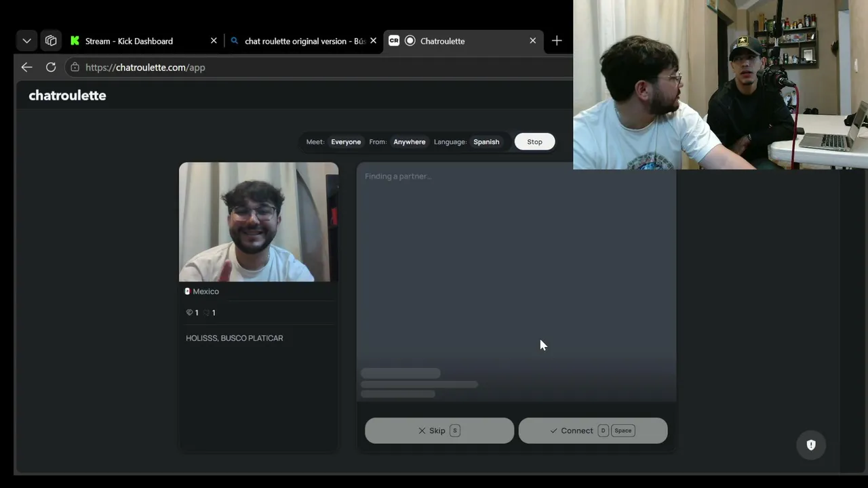Click the chatroulette logo
The width and height of the screenshot is (868, 488).
67,96
